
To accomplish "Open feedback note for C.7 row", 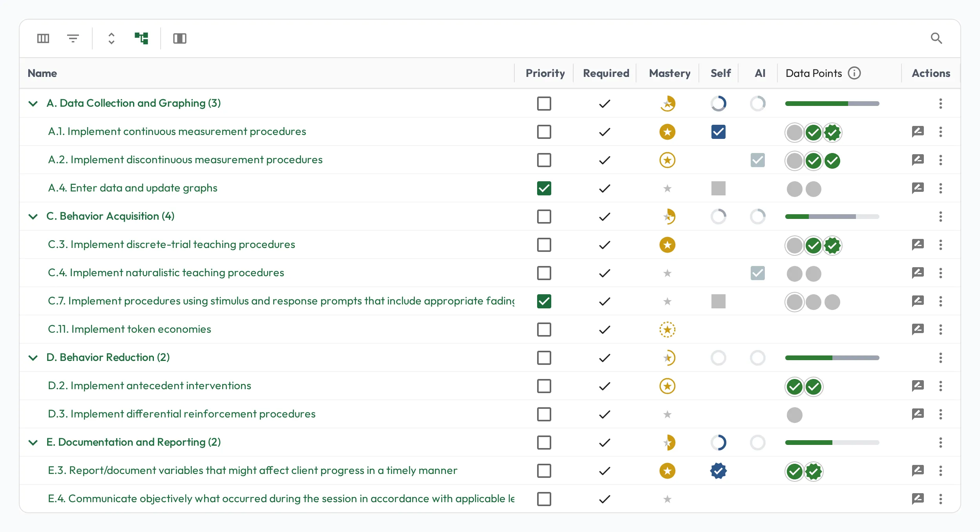I will [x=918, y=301].
